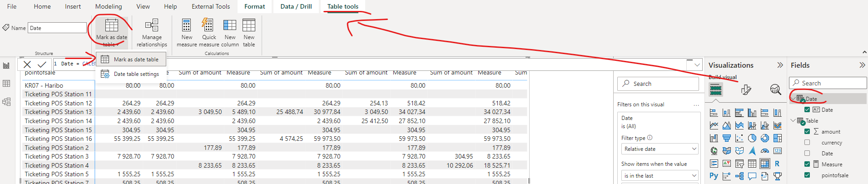868x184 pixels.
Task: Pick the Card 123 visual
Action: 778,151
